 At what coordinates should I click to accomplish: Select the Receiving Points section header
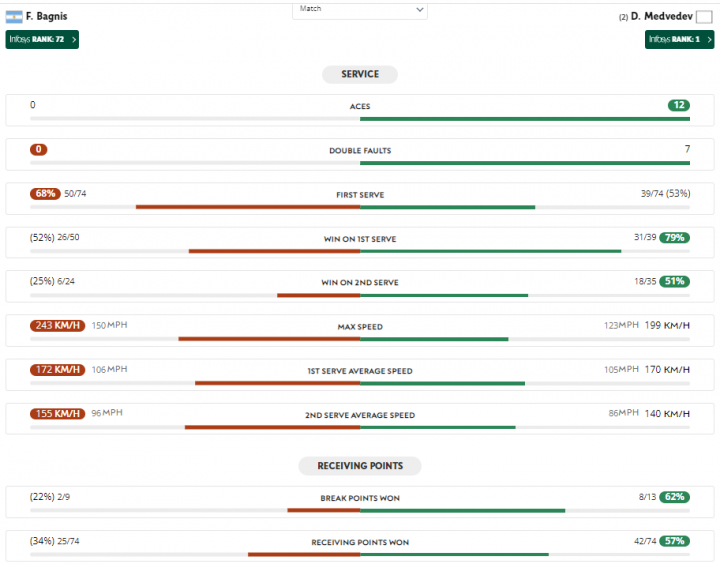click(x=360, y=466)
